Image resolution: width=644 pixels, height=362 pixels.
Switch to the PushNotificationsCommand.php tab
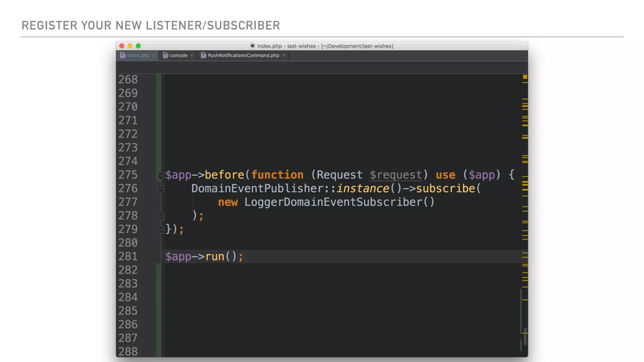pos(243,55)
